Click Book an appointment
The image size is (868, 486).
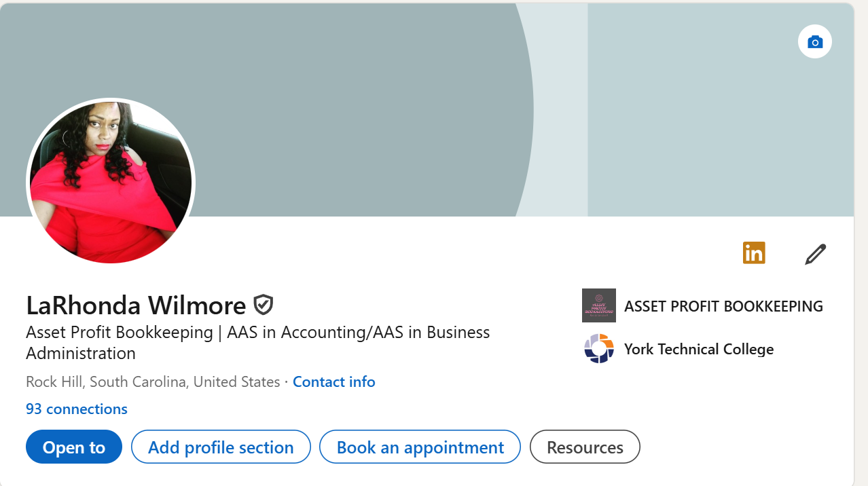pos(419,447)
